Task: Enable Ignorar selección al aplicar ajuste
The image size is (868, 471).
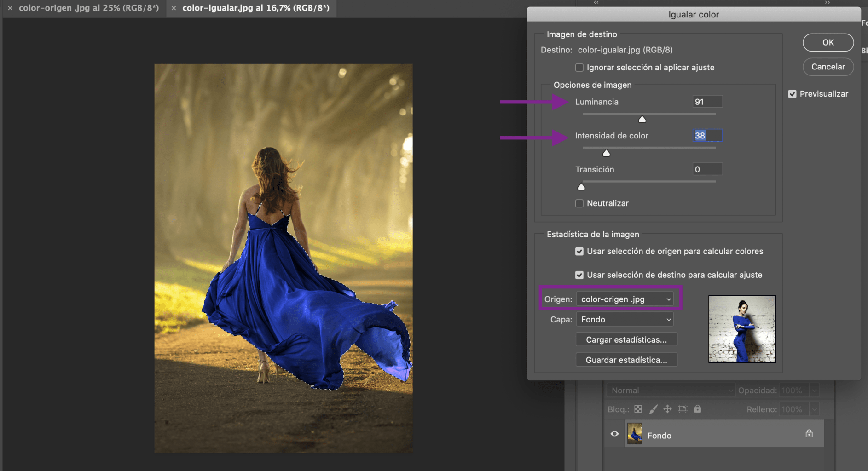Action: click(579, 68)
